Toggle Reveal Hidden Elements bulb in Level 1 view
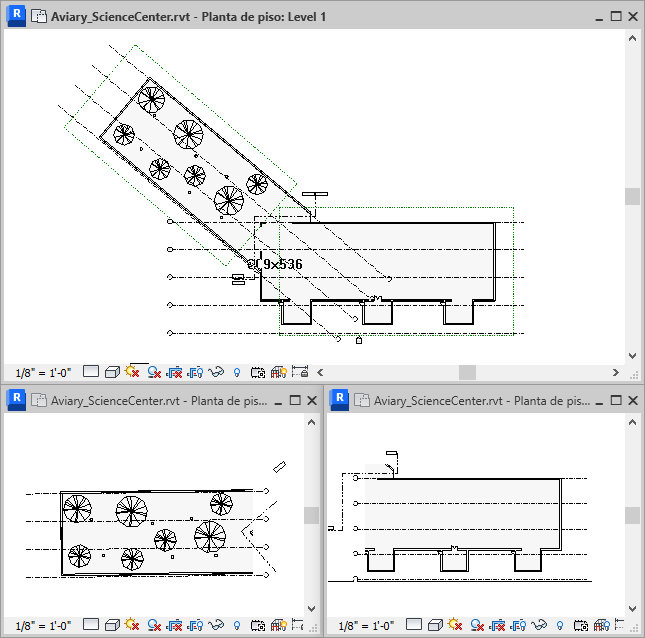This screenshot has width=645, height=638. pyautogui.click(x=237, y=373)
